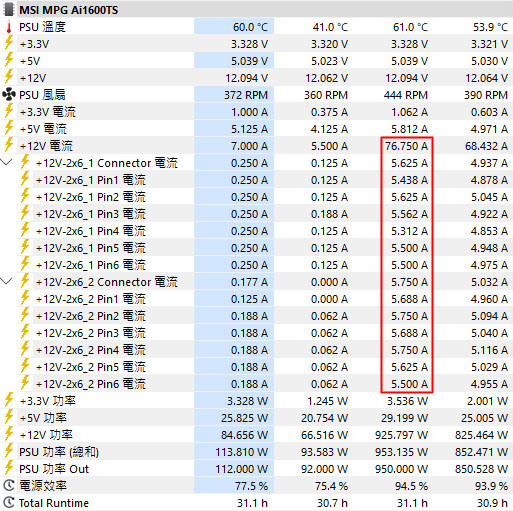Click the MSI MPG Ai1600TS device chip icon
513x511 pixels.
coord(9,10)
